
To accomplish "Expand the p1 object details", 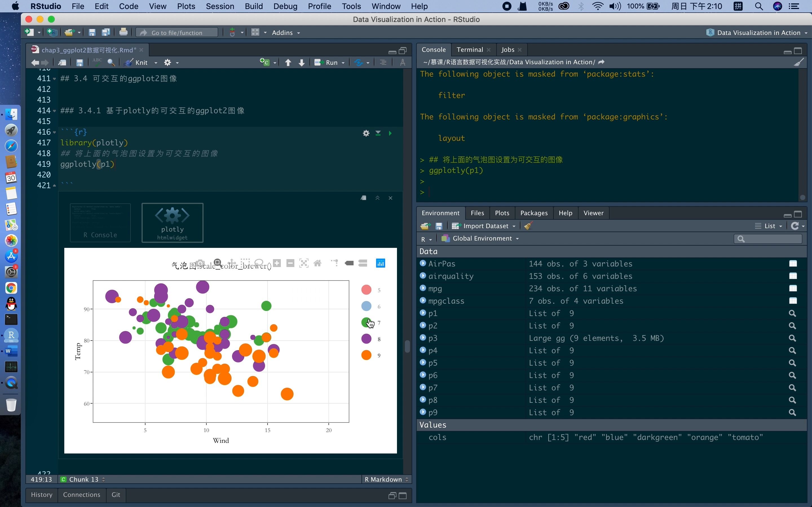I will 423,313.
